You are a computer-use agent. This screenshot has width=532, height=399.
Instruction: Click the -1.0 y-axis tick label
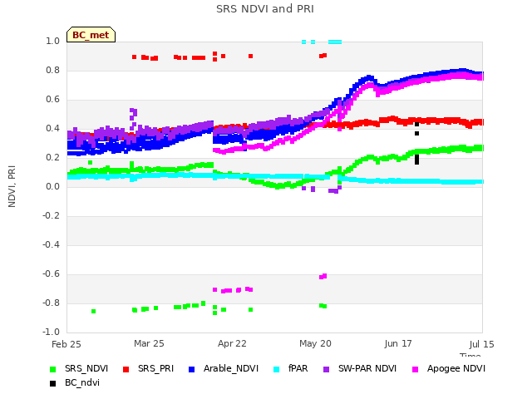tap(51, 332)
